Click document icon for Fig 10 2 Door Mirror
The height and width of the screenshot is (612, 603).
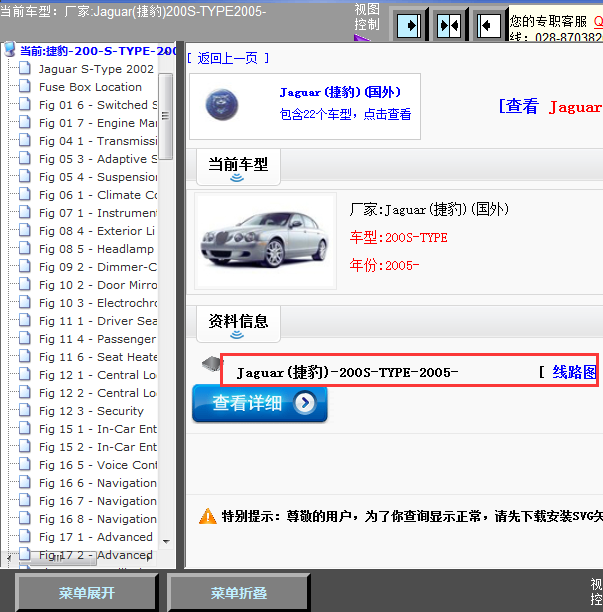(25, 284)
